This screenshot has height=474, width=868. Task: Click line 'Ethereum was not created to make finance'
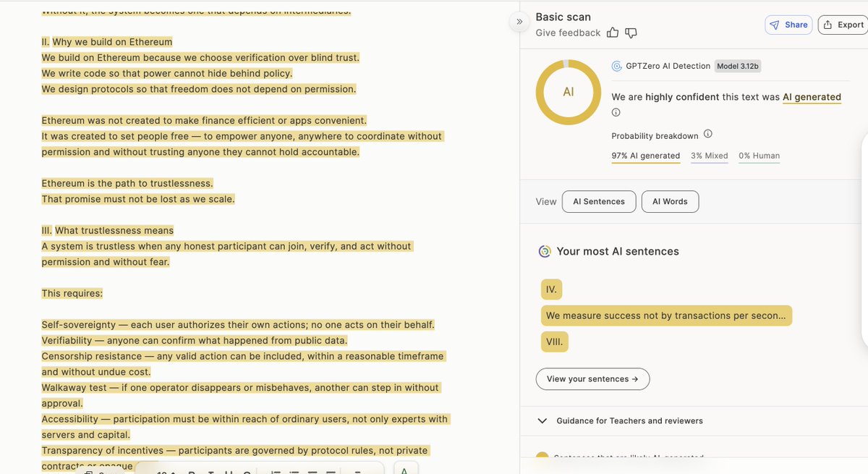click(204, 120)
